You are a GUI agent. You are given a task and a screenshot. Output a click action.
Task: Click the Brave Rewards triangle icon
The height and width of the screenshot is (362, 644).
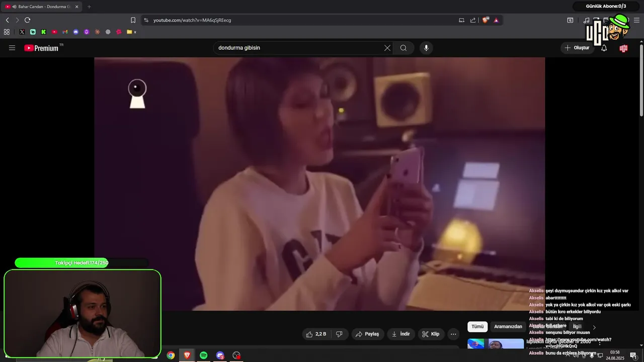[496, 20]
